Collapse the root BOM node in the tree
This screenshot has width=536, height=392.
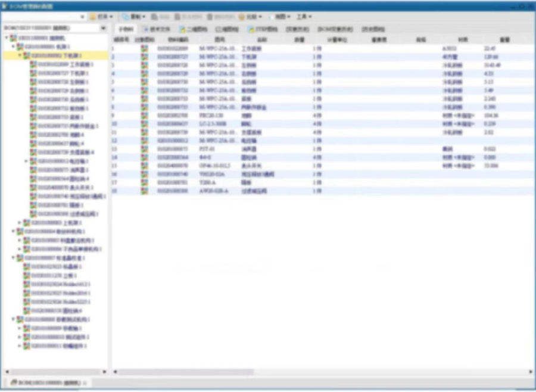click(x=7, y=38)
